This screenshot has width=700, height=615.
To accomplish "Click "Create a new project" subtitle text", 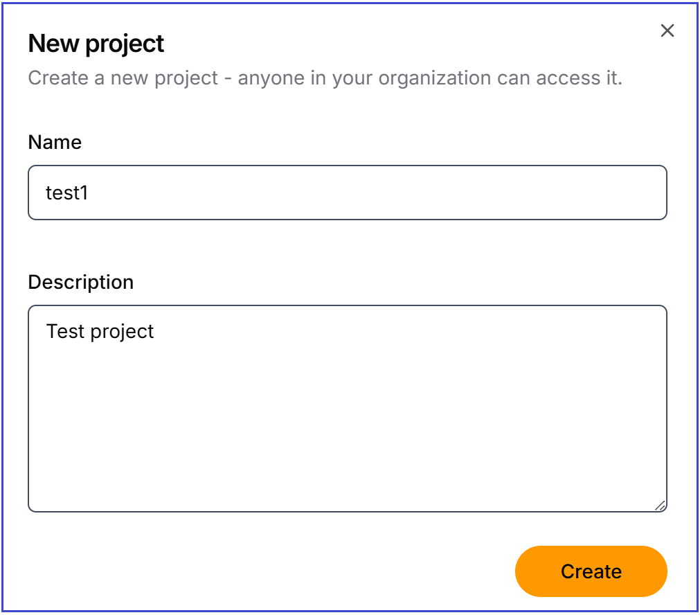I will click(123, 78).
